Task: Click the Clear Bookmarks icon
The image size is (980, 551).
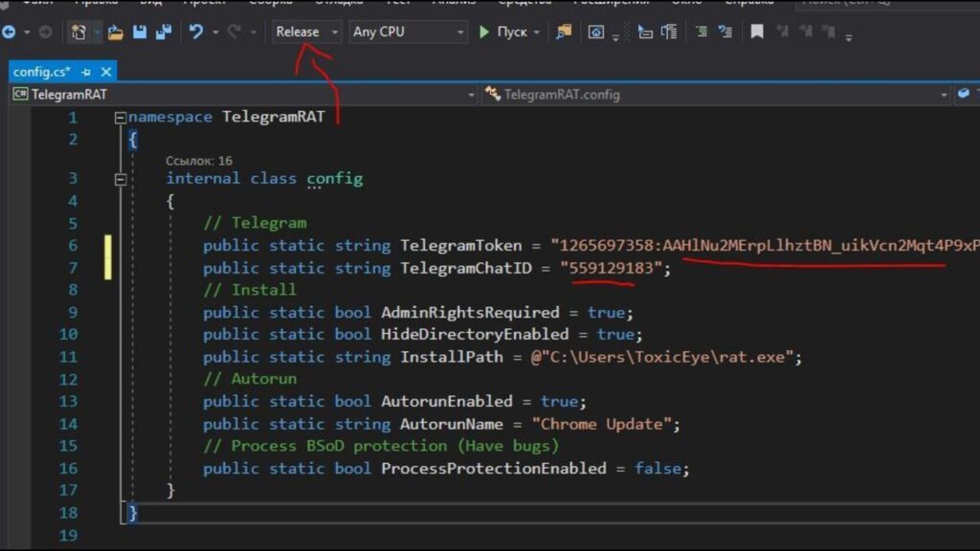Action: 830,32
